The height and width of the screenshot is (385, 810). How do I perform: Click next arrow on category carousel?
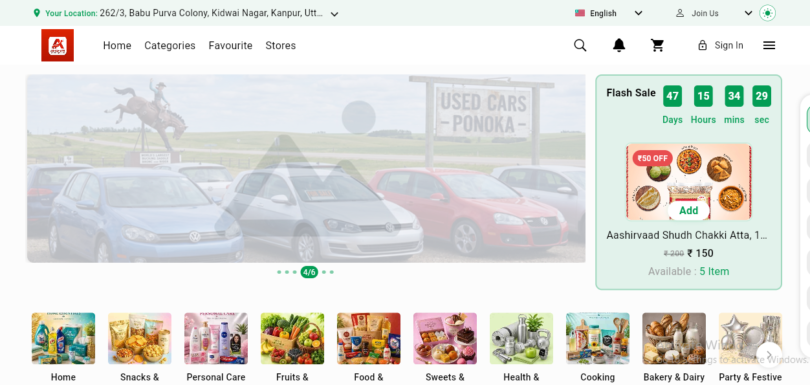(769, 355)
